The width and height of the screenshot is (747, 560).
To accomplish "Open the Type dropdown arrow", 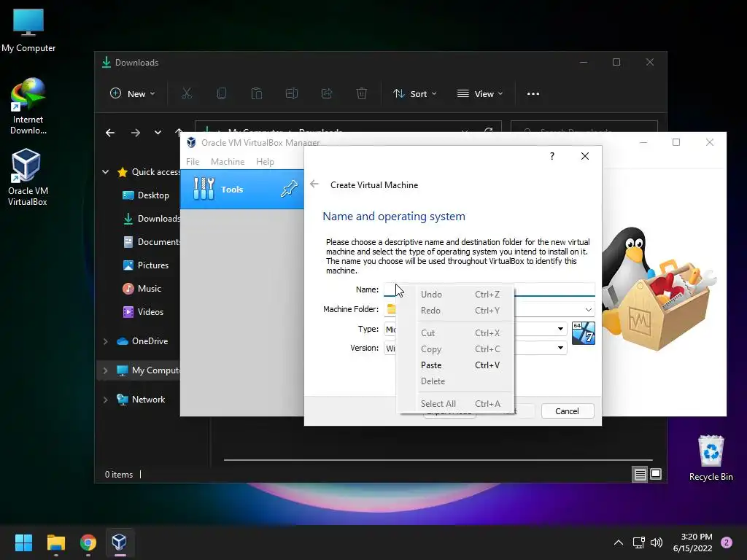I will point(560,329).
